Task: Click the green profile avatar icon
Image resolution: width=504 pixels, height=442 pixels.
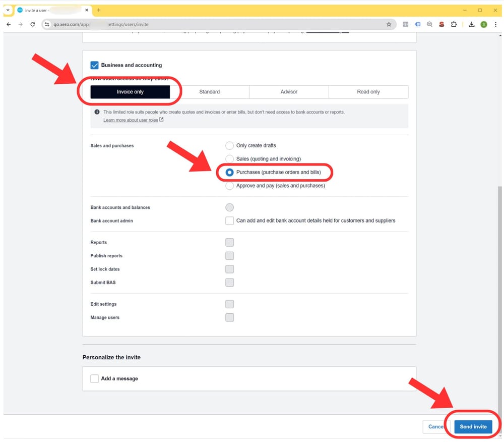Action: tap(484, 24)
